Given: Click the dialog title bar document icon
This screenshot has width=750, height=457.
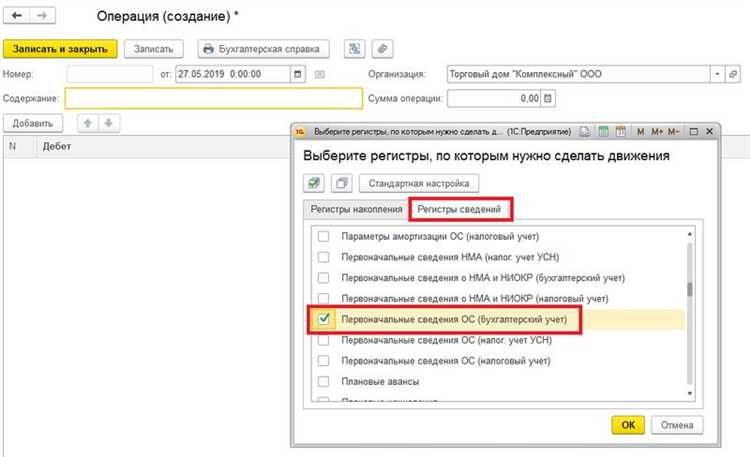Looking at the screenshot, I should (585, 131).
